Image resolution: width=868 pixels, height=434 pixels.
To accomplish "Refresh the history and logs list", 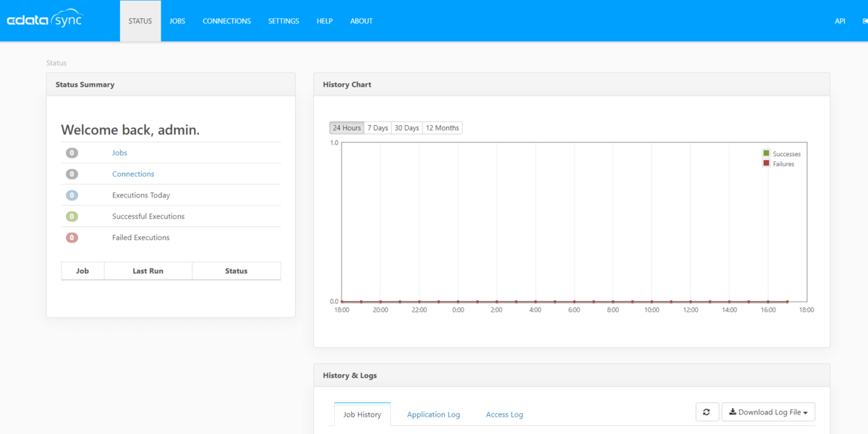I will click(706, 412).
